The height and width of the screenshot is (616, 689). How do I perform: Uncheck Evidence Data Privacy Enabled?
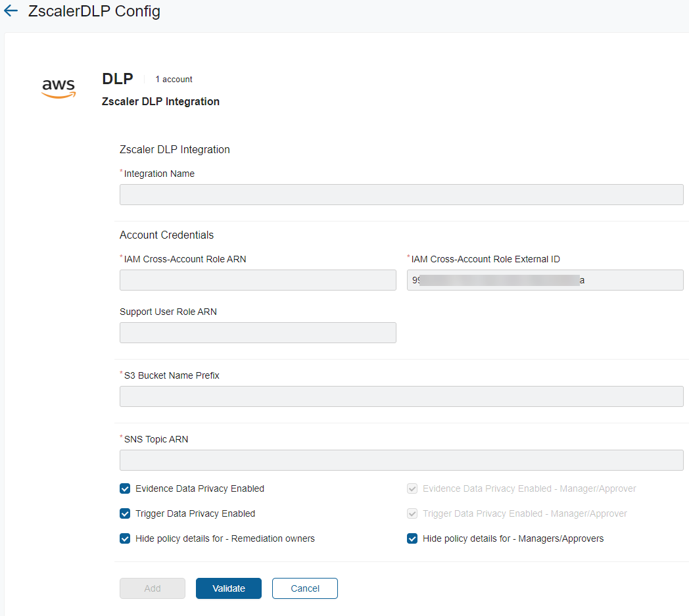(x=125, y=488)
